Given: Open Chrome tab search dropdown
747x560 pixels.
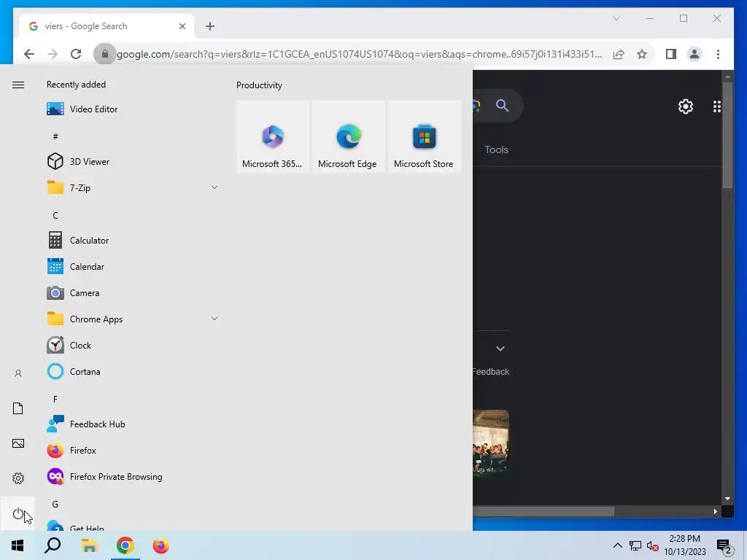Looking at the screenshot, I should pos(616,18).
